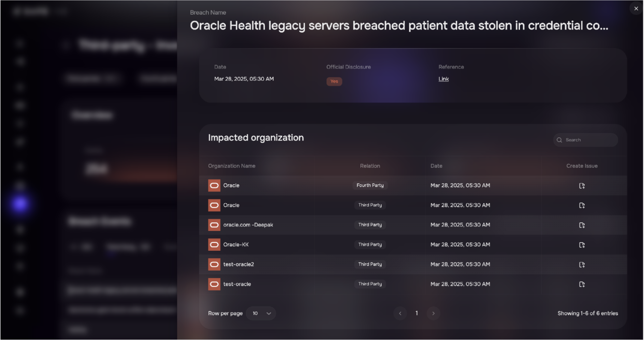Sort by Organization Name column header

[231, 166]
